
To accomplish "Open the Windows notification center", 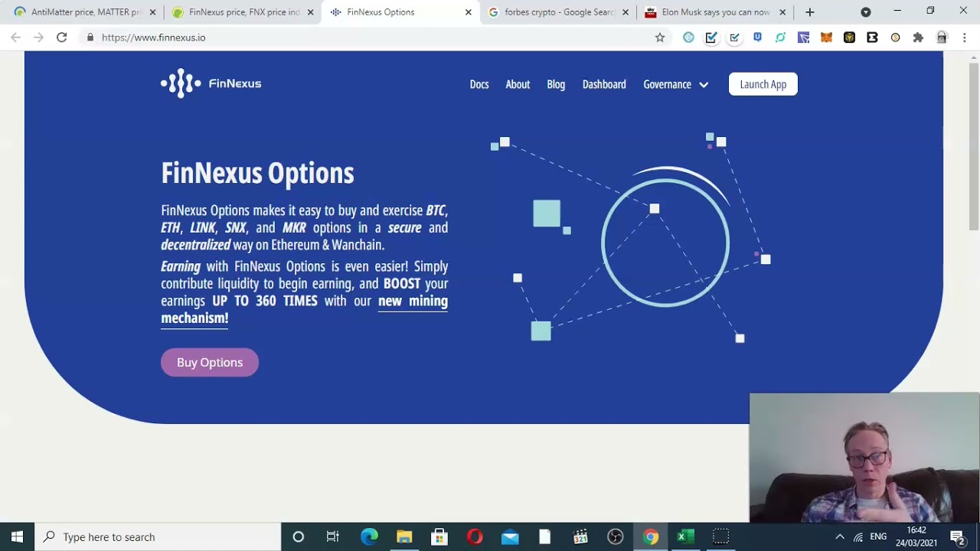I will tap(957, 536).
